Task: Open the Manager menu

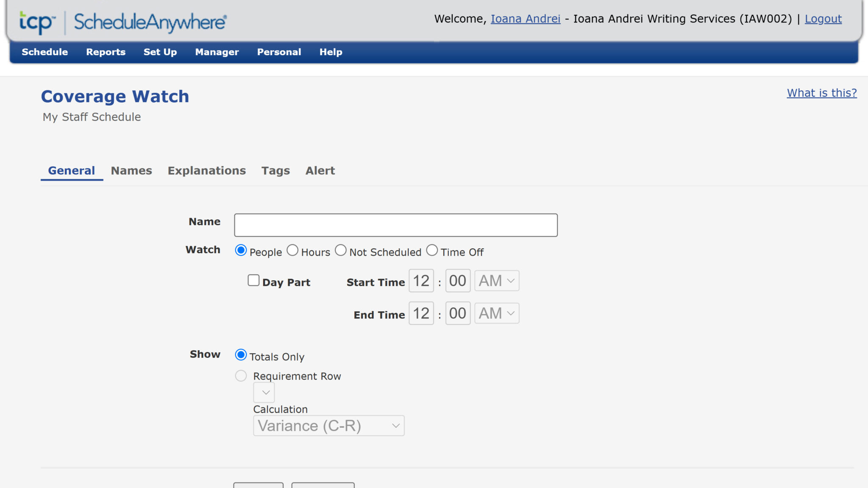Action: click(x=217, y=52)
